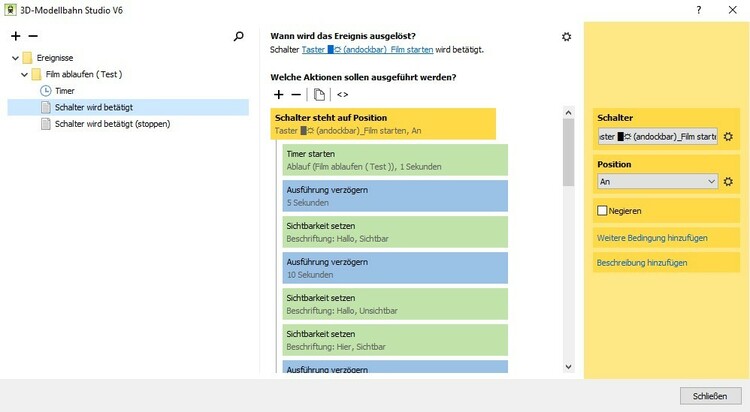The image size is (750, 412).
Task: Switch to script view code icon
Action: click(x=342, y=94)
